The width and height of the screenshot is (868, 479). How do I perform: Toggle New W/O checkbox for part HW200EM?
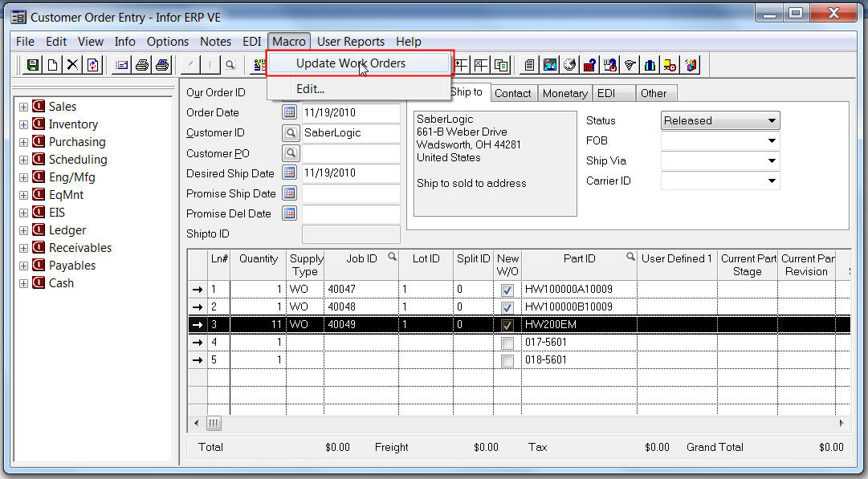(x=507, y=325)
